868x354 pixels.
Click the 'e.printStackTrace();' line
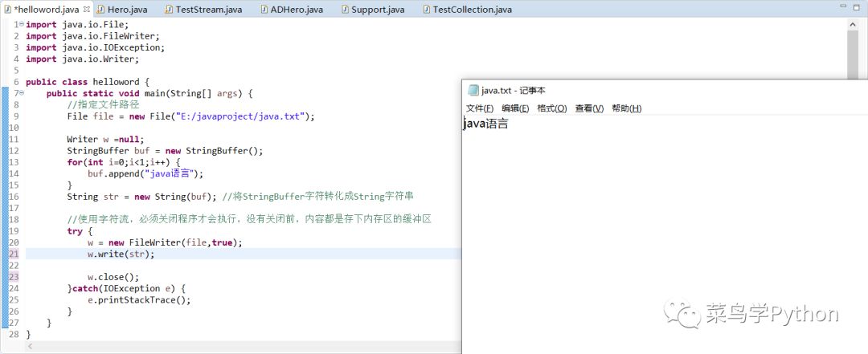click(139, 299)
